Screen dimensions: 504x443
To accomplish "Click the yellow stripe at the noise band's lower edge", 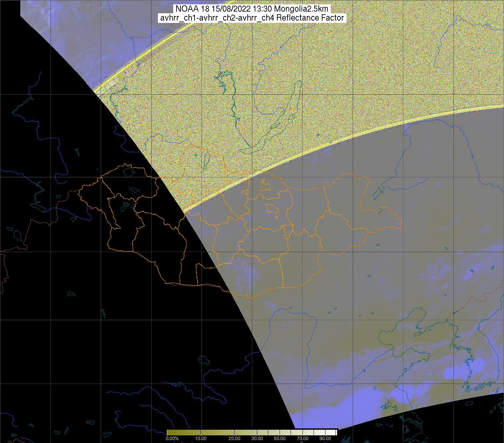I will pyautogui.click(x=332, y=142).
